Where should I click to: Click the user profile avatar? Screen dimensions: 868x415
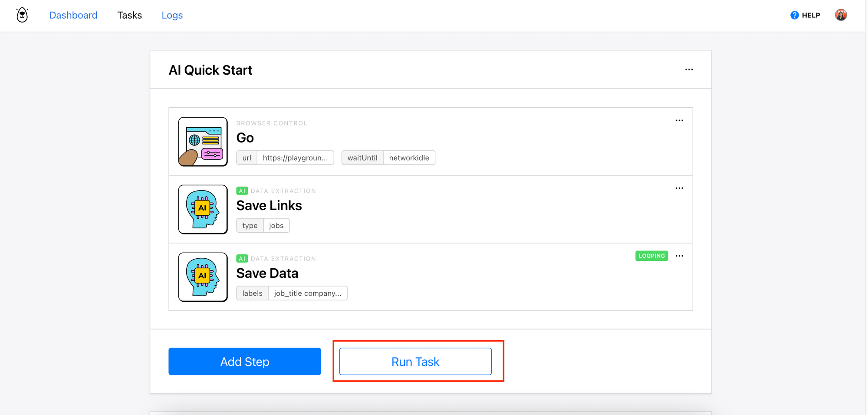(x=841, y=14)
